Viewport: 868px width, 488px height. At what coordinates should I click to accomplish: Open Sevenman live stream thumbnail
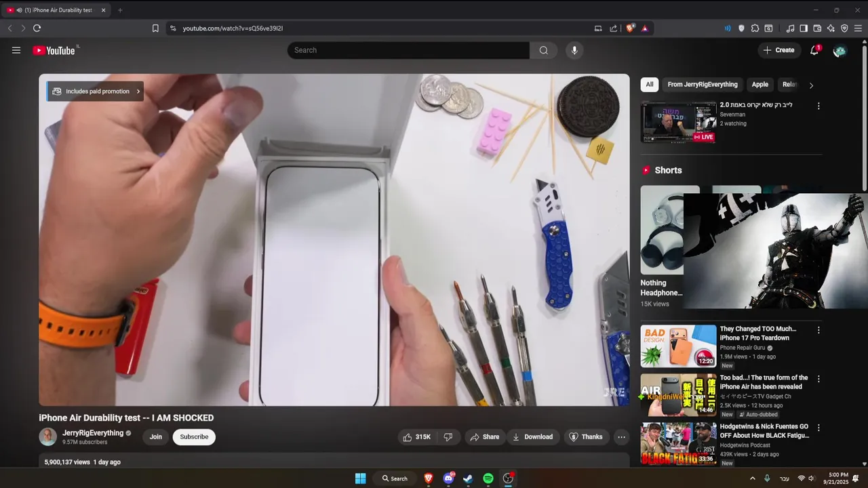pos(679,122)
